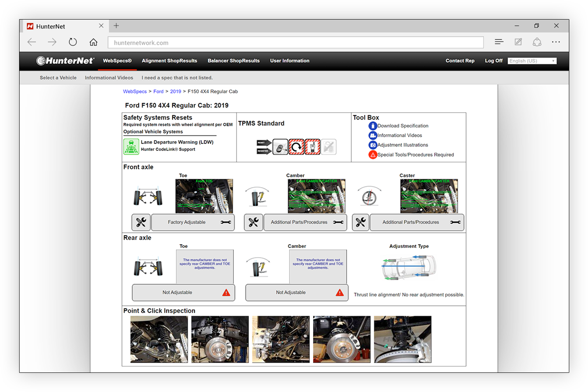Click the rear Camber wheel diagram icon

click(x=258, y=267)
